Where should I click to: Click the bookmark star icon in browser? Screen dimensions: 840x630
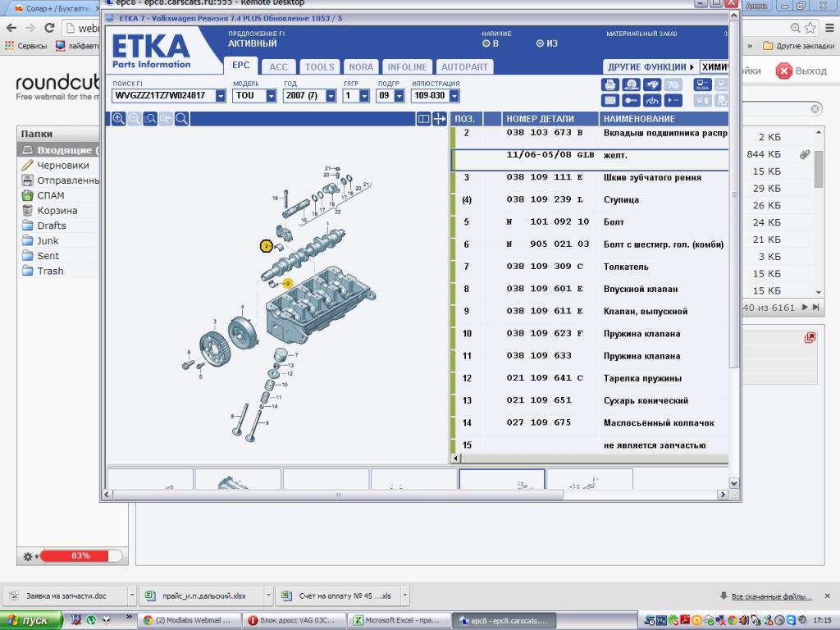pos(810,28)
